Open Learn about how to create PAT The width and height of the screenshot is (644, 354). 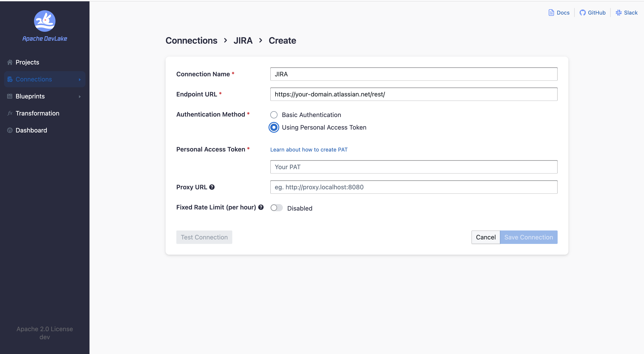tap(309, 149)
